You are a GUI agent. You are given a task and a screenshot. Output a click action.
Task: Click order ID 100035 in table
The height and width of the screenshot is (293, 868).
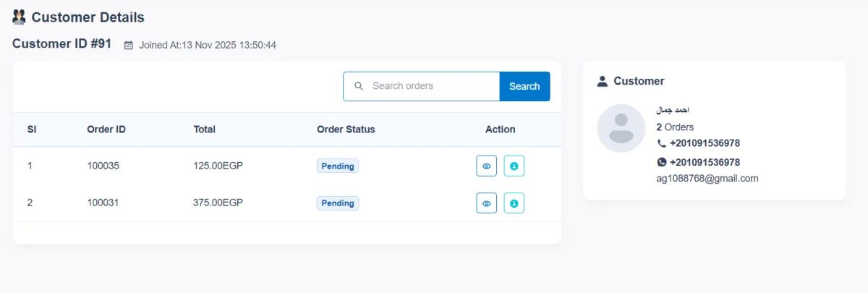pos(103,166)
